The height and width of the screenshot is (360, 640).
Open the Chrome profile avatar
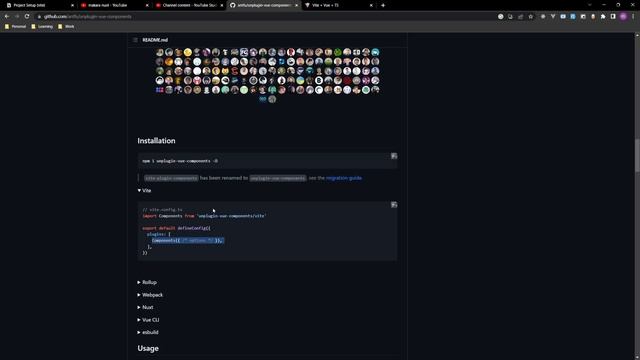[623, 16]
